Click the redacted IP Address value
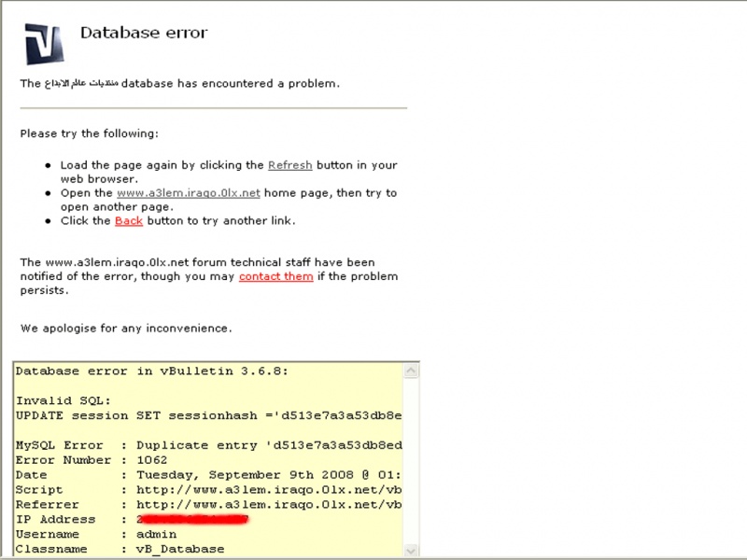Viewport: 747px width, 560px height. tap(193, 519)
